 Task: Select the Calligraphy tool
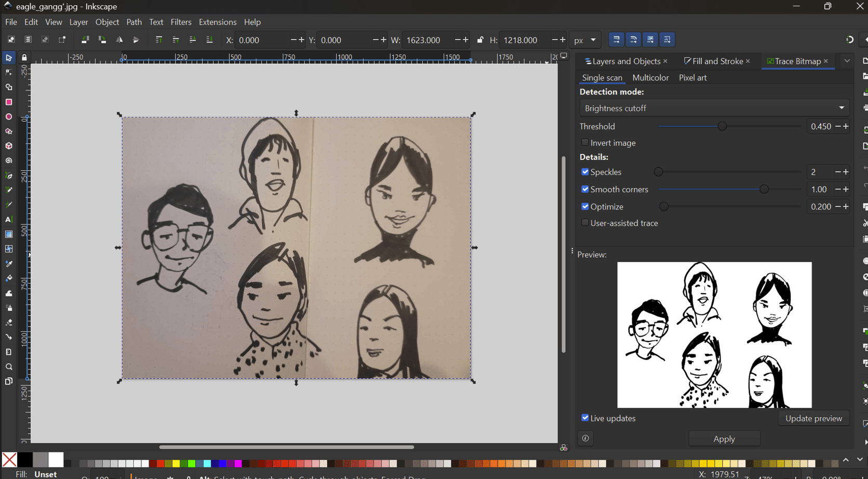[x=9, y=205]
